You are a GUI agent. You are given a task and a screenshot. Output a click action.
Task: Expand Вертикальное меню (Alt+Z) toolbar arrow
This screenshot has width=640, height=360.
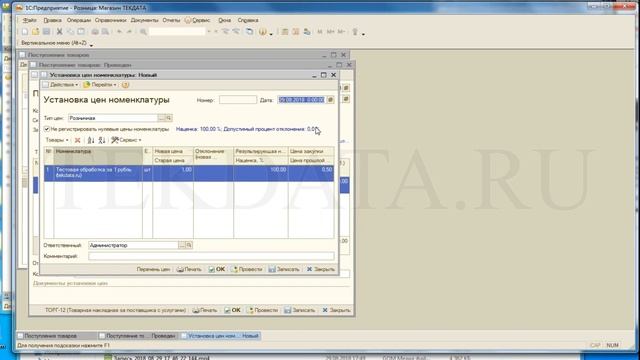tap(91, 44)
